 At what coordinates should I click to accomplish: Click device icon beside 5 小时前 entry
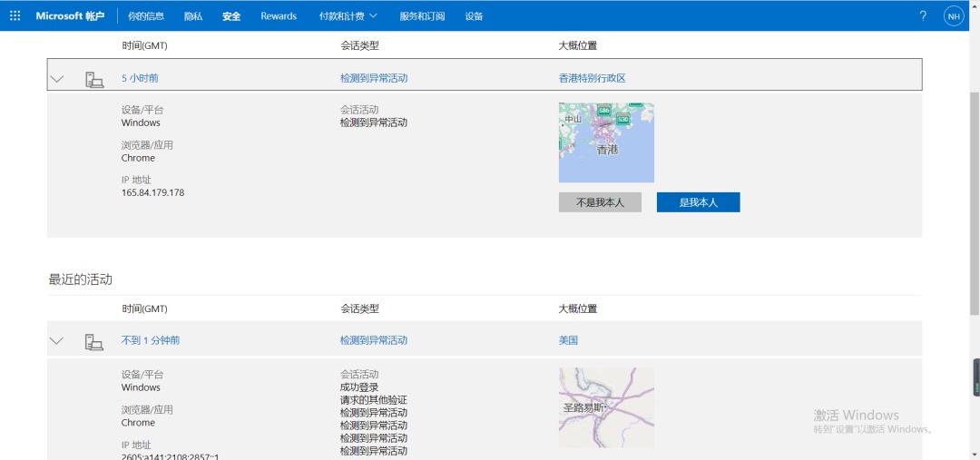pos(94,79)
